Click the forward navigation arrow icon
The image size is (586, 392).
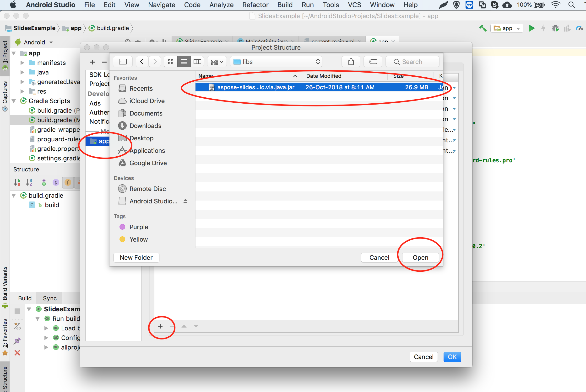155,61
